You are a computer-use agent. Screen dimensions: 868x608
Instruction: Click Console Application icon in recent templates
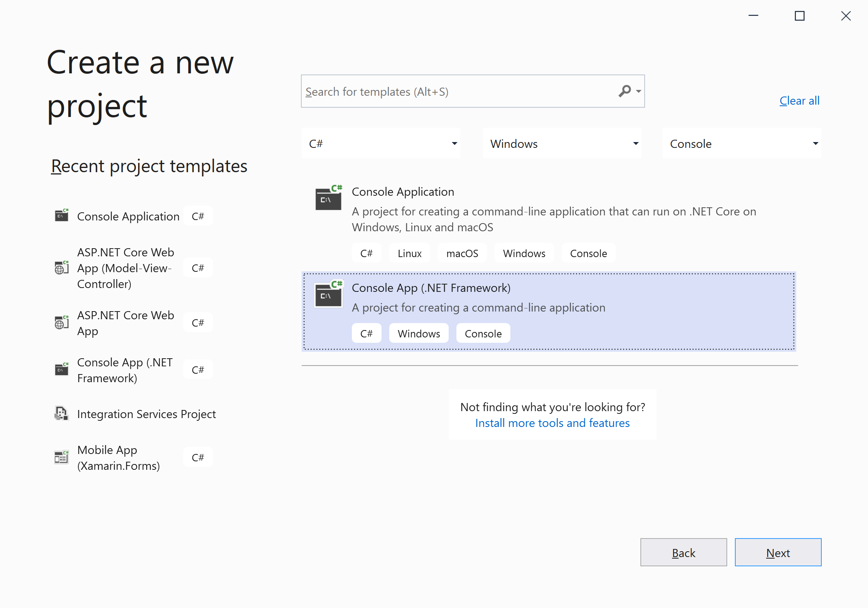[x=61, y=215]
